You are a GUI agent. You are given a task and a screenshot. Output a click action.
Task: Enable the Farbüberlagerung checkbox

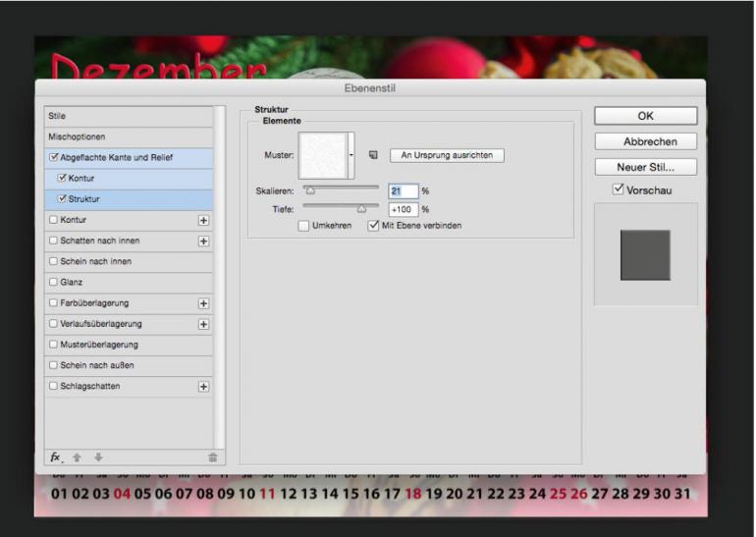click(54, 303)
